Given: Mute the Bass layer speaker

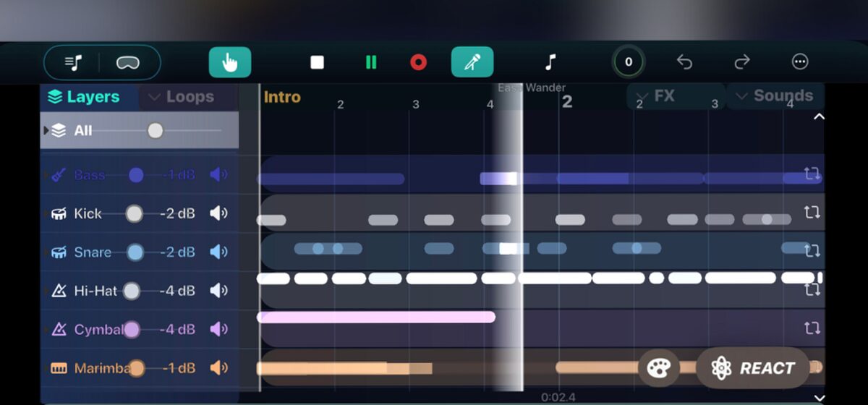Looking at the screenshot, I should (x=218, y=175).
